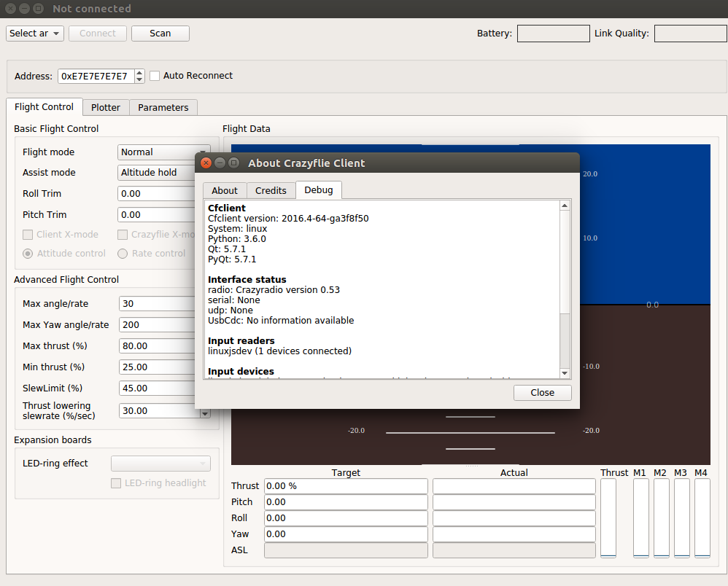Switch to the Flight Control tab
Screen dimensions: 728x586
(x=44, y=106)
